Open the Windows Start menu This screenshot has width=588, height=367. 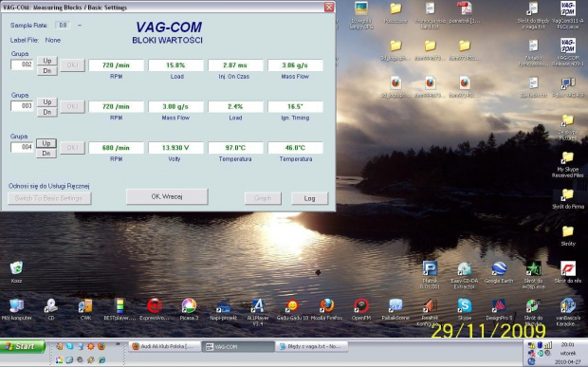tap(23, 346)
